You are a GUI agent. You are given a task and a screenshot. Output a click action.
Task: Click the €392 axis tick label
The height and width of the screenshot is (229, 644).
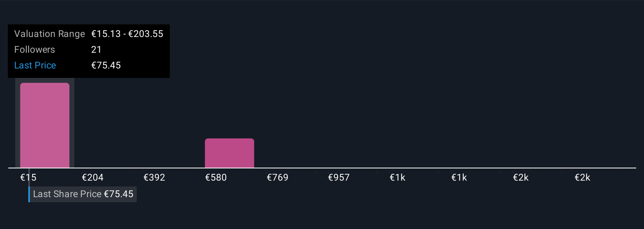pos(154,177)
